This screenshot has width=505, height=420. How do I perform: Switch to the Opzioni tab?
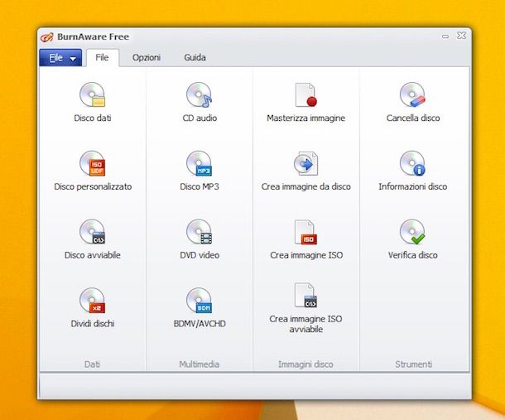coord(147,58)
